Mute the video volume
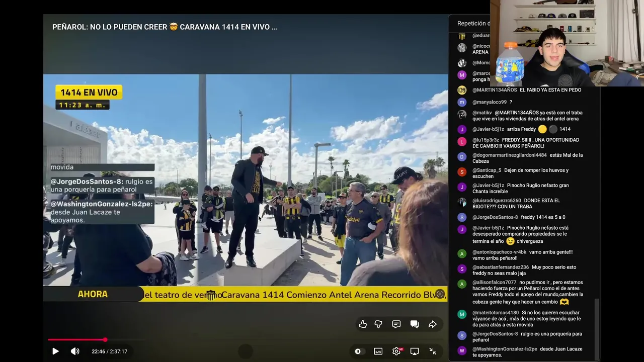This screenshot has width=644, height=362. tap(74, 351)
